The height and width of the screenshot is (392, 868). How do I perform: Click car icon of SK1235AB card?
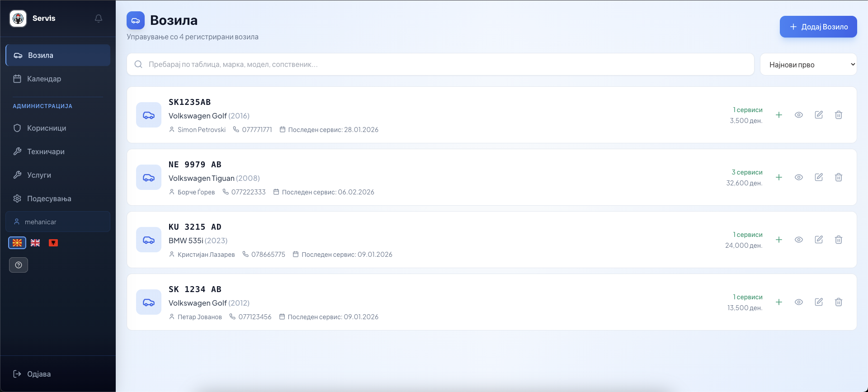149,115
